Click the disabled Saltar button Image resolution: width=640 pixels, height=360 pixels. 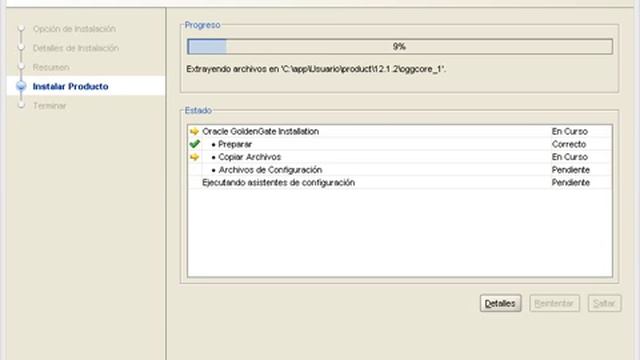604,303
